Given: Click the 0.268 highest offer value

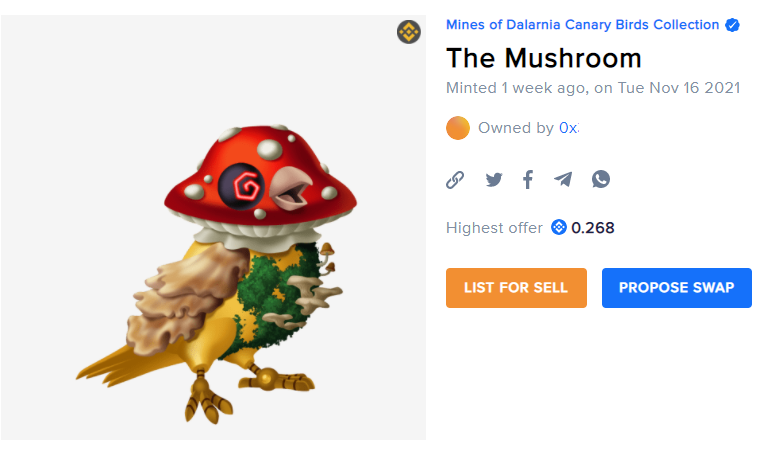Looking at the screenshot, I should (592, 228).
